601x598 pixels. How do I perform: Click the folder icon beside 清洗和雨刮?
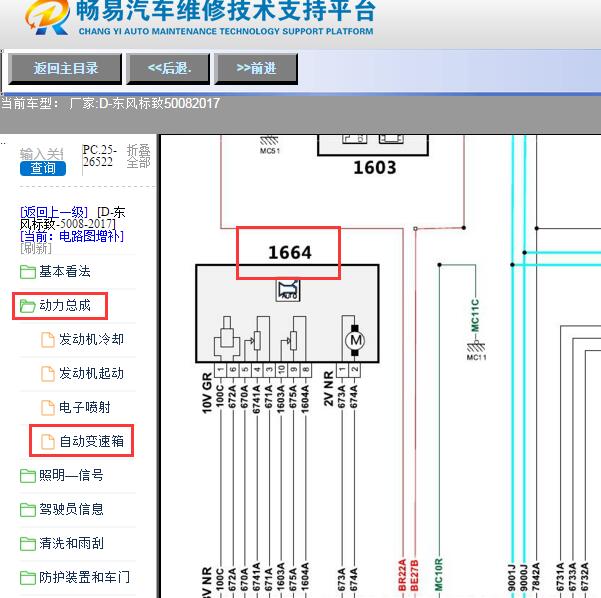coord(28,544)
